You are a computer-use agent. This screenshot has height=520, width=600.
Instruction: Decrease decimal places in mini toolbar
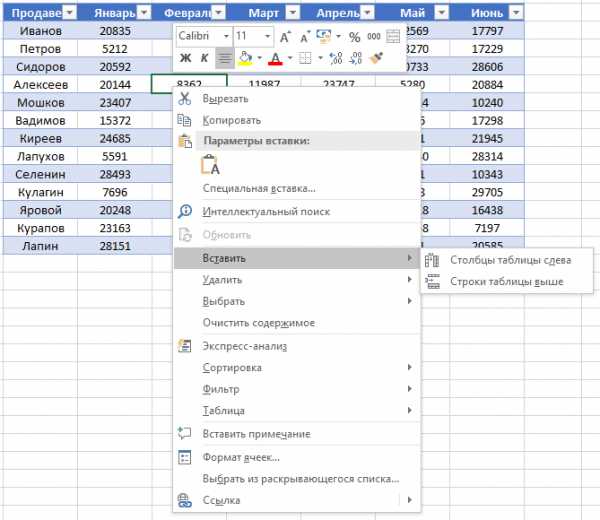[x=356, y=58]
